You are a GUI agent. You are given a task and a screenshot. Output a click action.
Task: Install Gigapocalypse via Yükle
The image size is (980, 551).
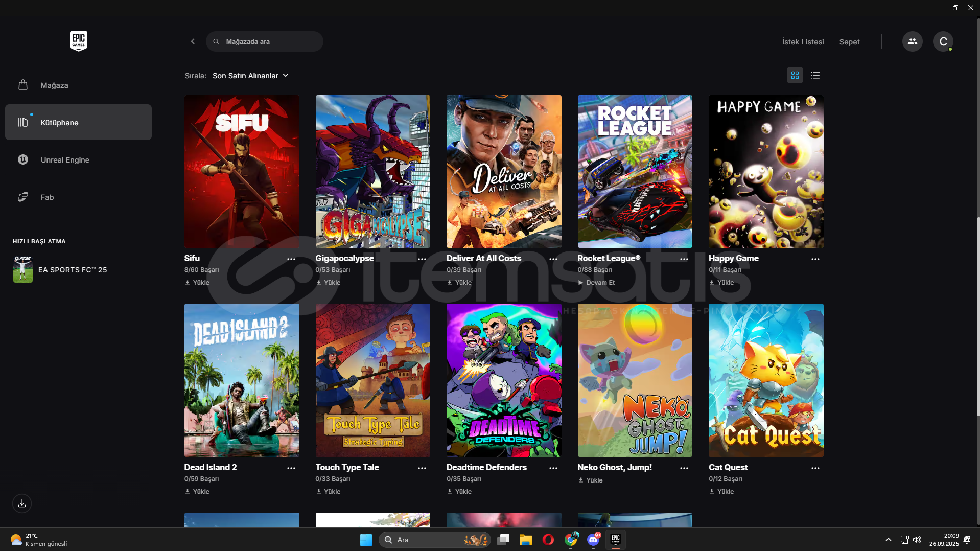tap(328, 283)
